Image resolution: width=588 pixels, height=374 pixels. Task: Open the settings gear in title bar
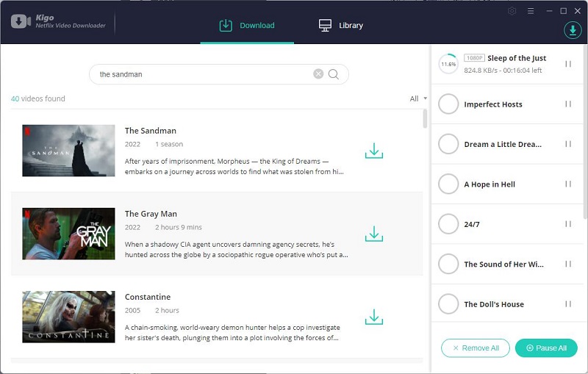(512, 11)
